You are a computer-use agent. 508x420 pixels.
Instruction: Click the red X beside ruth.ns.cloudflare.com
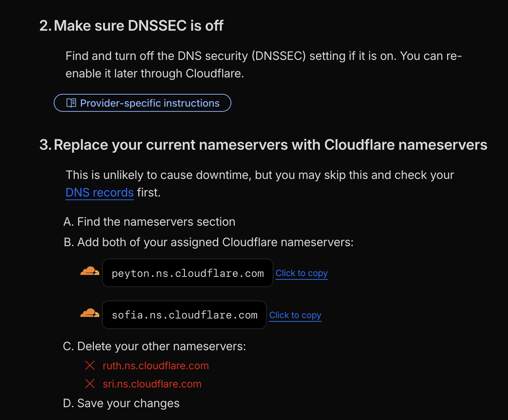90,365
